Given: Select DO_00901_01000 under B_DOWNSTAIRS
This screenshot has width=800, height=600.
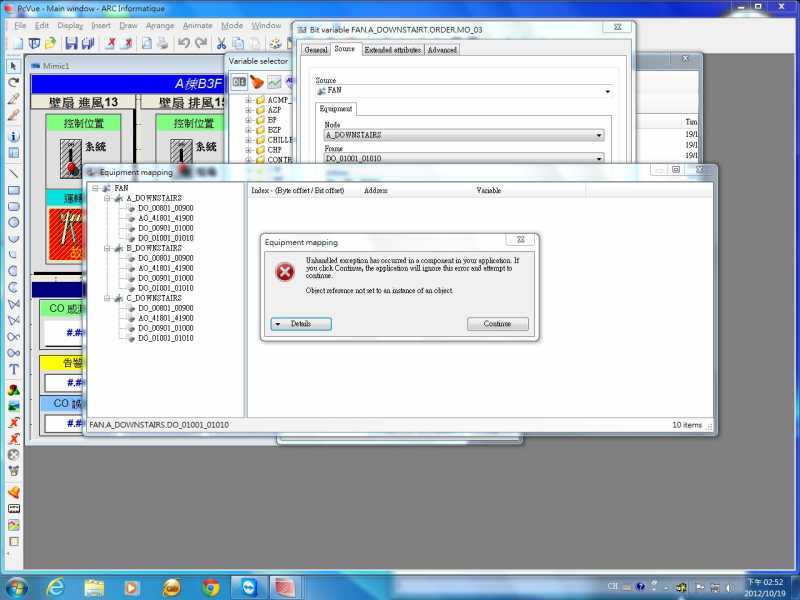Looking at the screenshot, I should pyautogui.click(x=166, y=278).
